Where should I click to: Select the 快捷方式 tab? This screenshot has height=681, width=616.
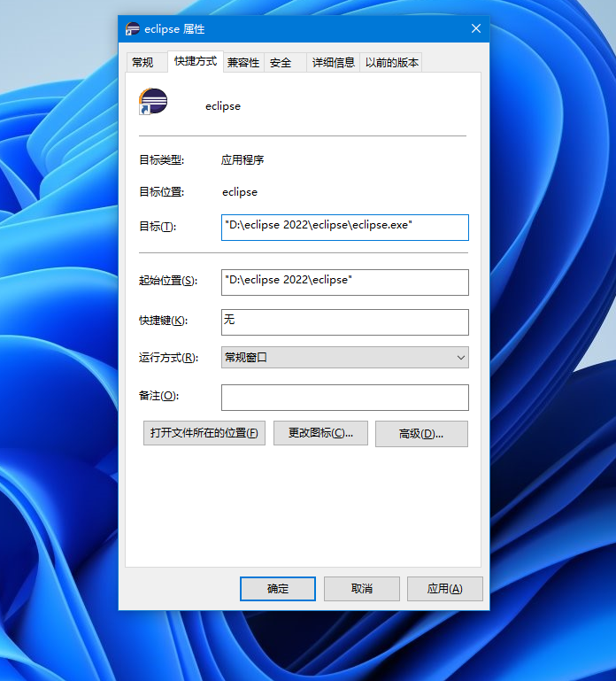point(196,61)
